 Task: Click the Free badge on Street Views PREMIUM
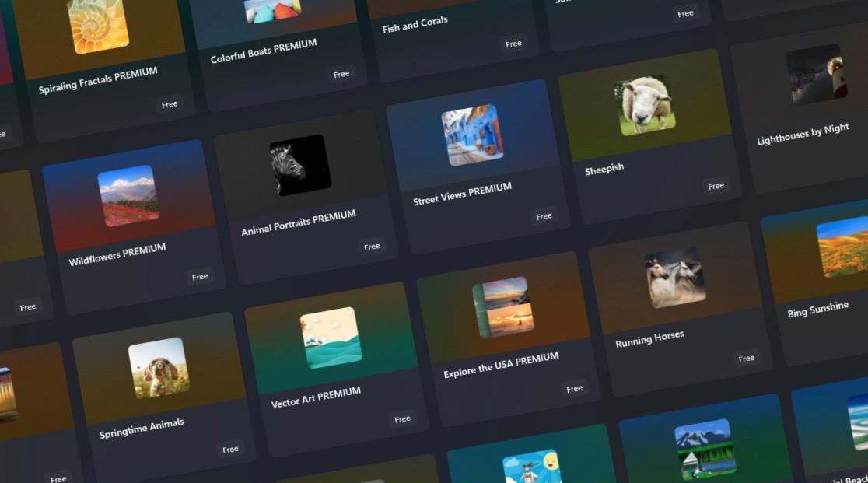[x=544, y=215]
